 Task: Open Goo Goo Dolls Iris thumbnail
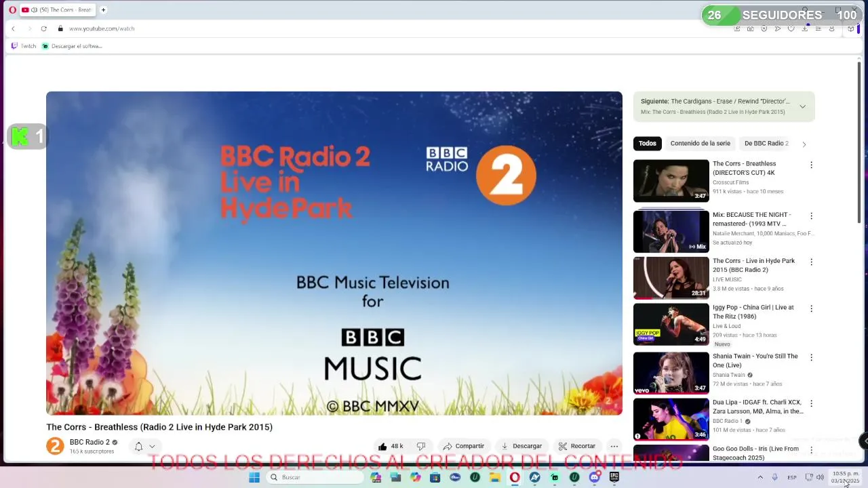pyautogui.click(x=671, y=453)
